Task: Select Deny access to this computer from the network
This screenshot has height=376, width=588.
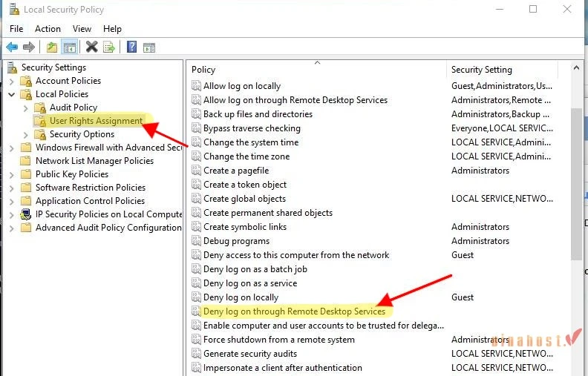Action: (296, 255)
